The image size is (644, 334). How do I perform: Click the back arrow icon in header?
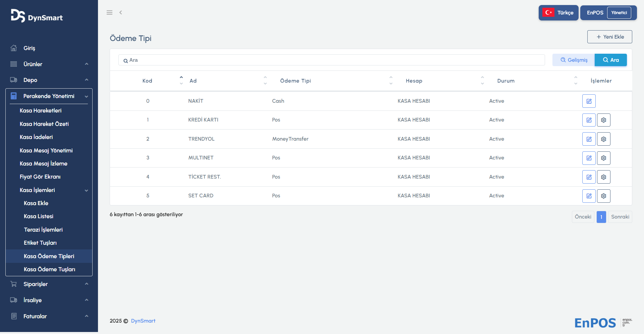tap(121, 12)
